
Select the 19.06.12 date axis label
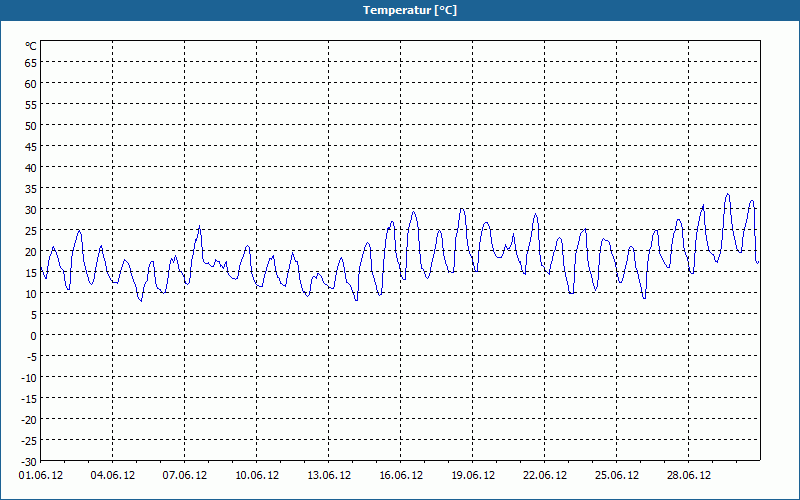point(472,476)
